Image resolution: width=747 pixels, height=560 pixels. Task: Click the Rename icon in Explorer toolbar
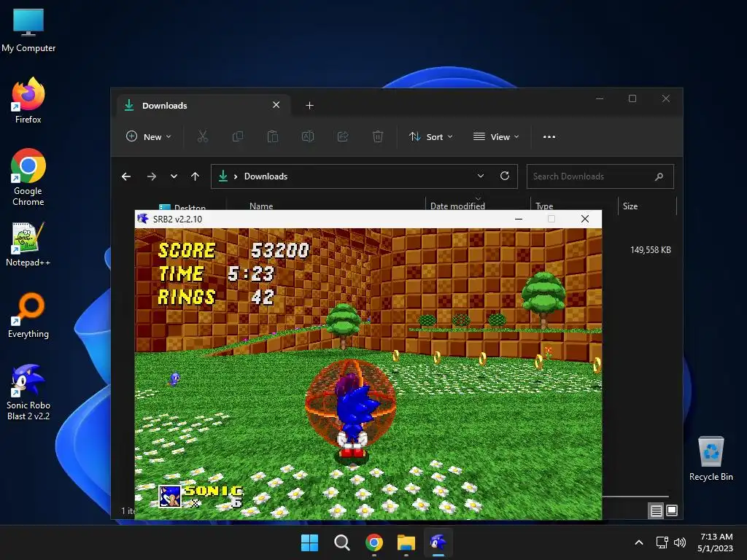(x=308, y=136)
